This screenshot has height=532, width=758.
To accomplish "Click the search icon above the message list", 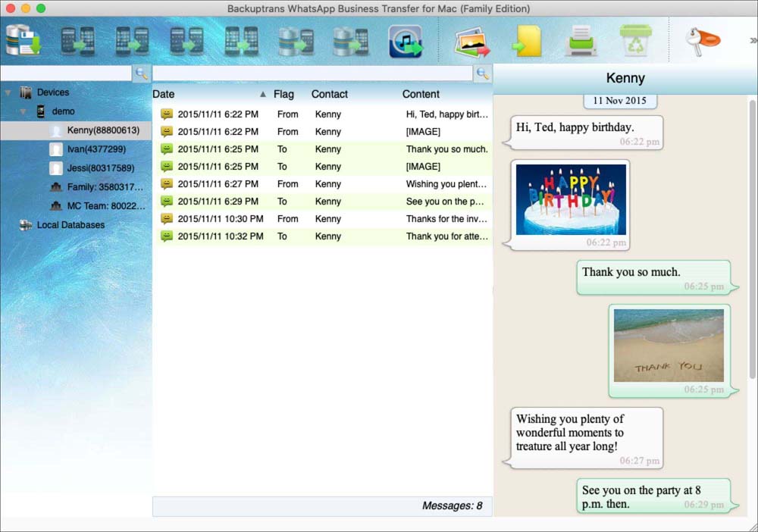I will (482, 74).
